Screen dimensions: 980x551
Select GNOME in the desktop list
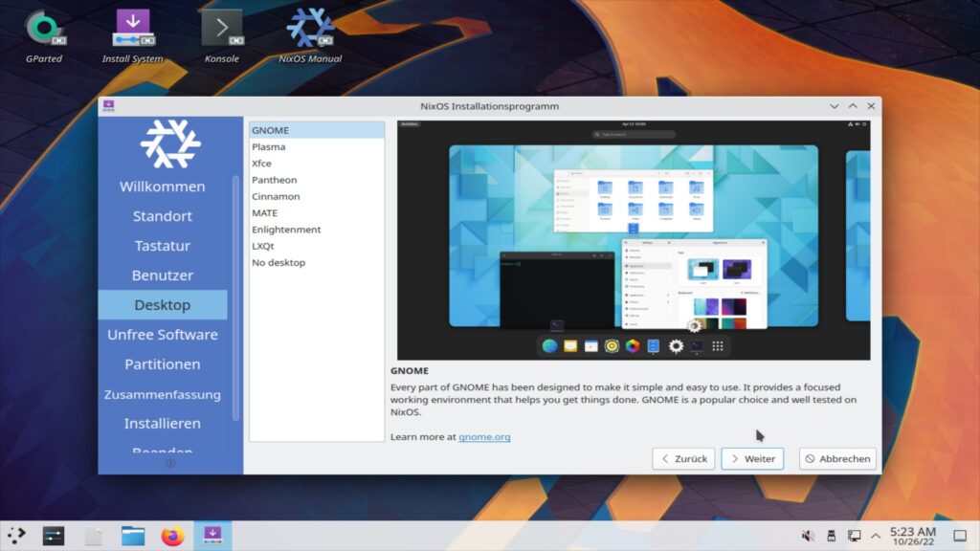317,130
